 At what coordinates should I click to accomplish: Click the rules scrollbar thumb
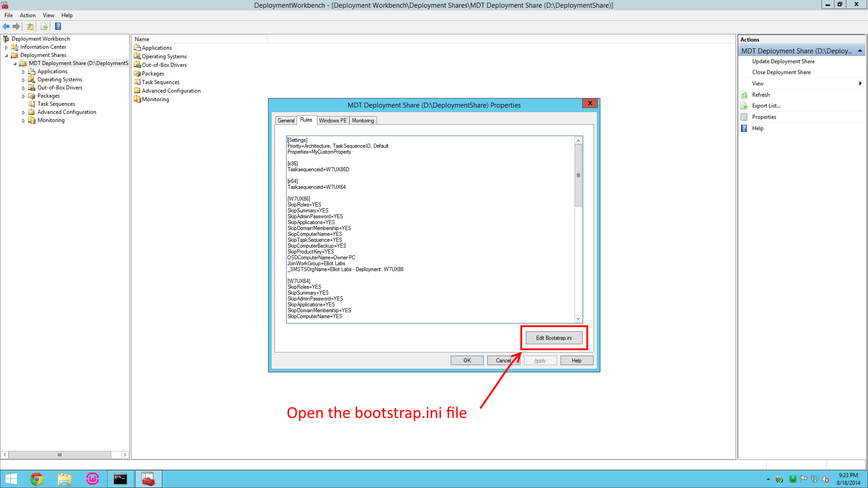click(x=578, y=175)
